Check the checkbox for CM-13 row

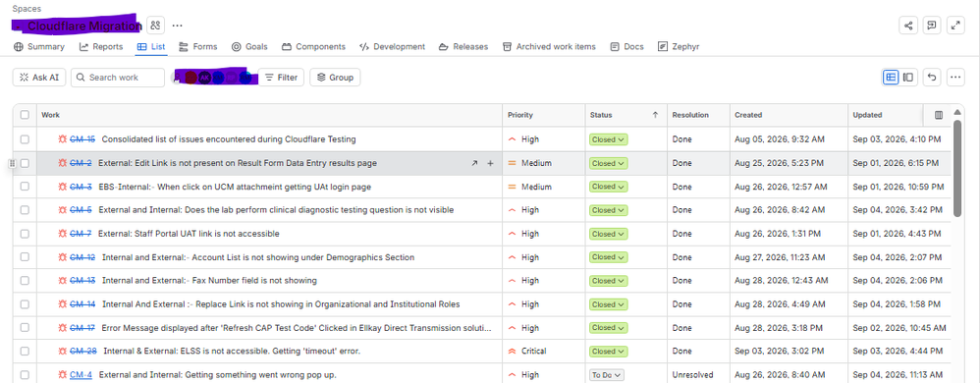(x=25, y=281)
